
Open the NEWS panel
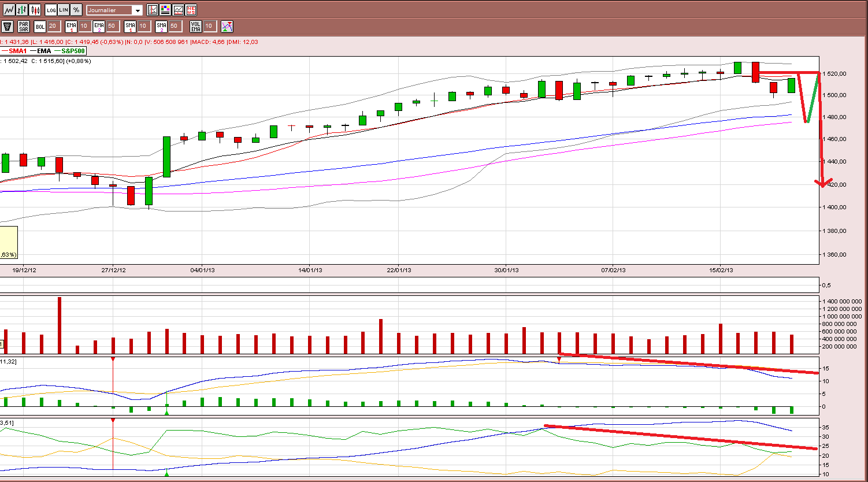click(191, 10)
